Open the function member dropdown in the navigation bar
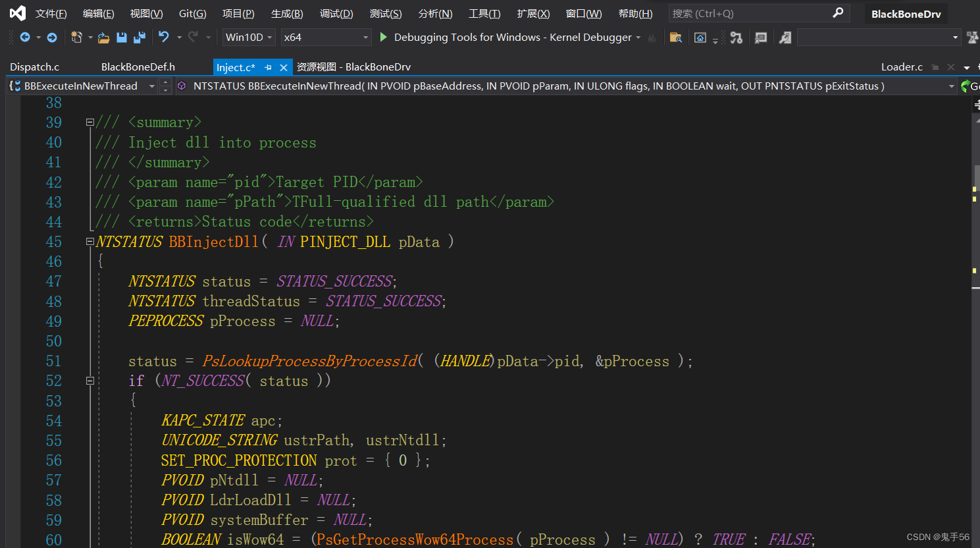980x548 pixels. pos(951,86)
